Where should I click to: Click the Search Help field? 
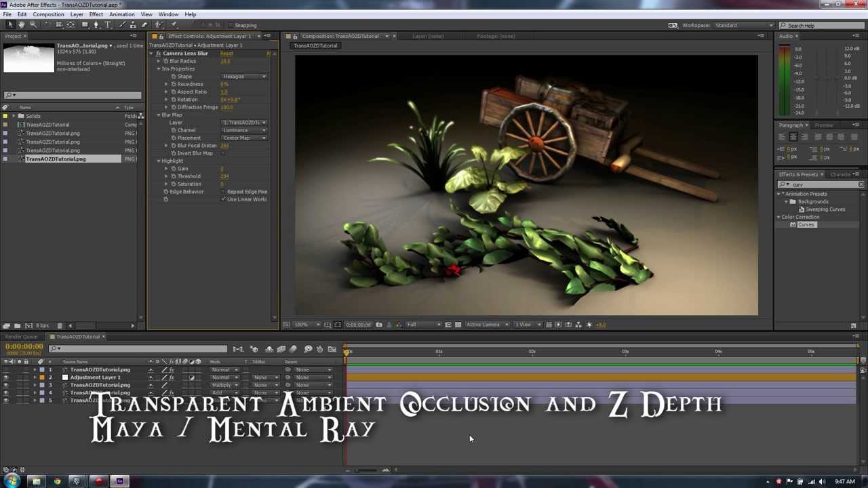(821, 25)
